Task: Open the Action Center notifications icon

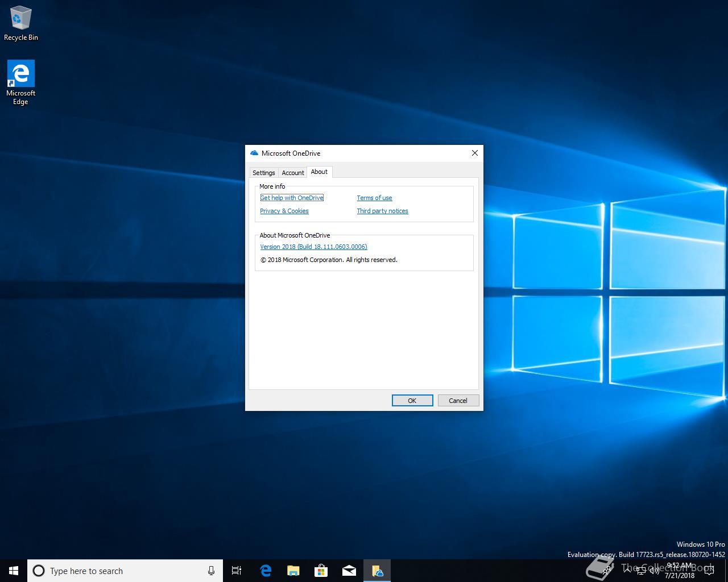Action: pyautogui.click(x=709, y=571)
